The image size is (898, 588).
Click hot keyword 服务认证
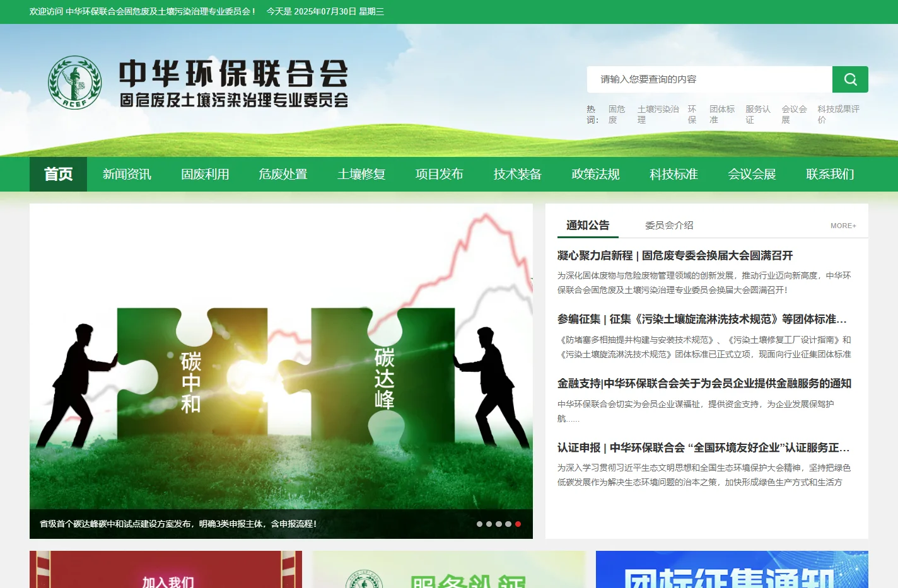click(x=758, y=114)
